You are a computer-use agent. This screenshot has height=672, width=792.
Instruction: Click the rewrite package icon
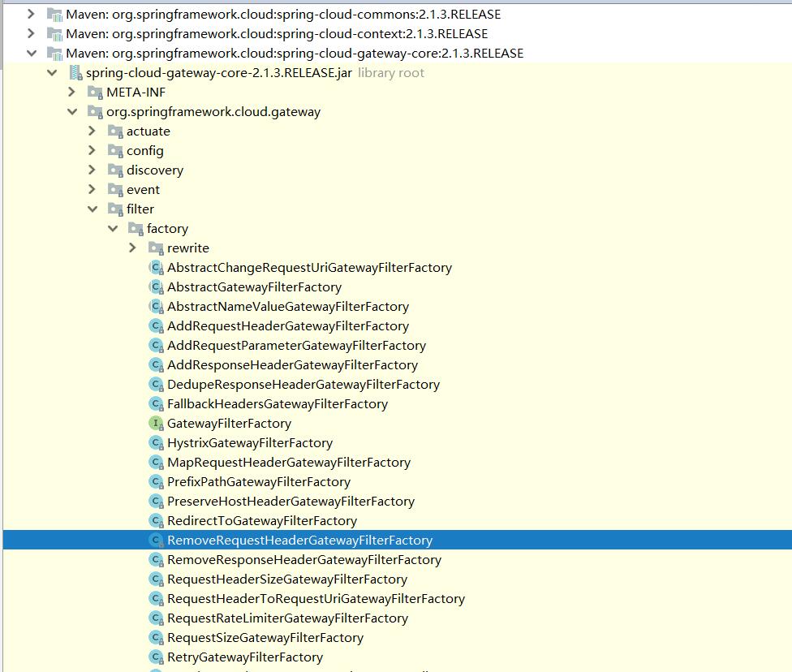point(156,248)
